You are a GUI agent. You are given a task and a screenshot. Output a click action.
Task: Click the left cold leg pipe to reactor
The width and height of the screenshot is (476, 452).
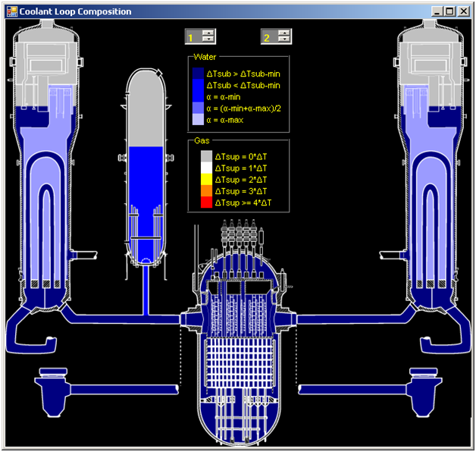[124, 389]
